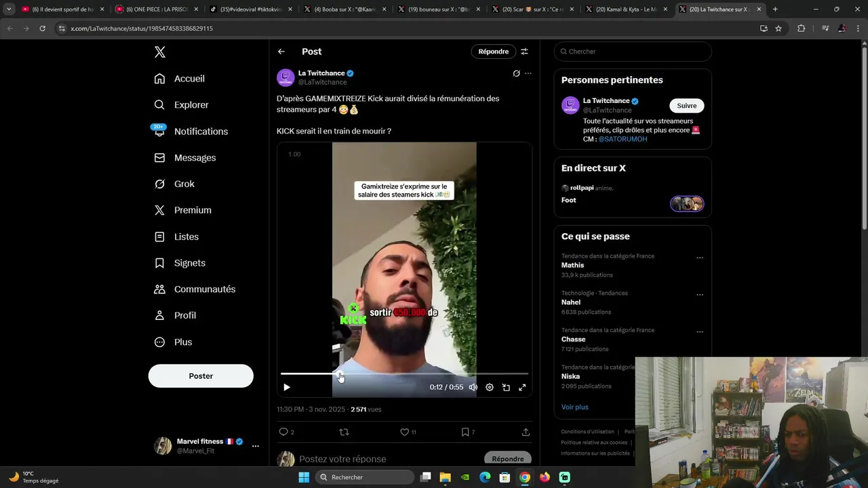Click the share post icon
This screenshot has height=488, width=868.
[x=526, y=432]
